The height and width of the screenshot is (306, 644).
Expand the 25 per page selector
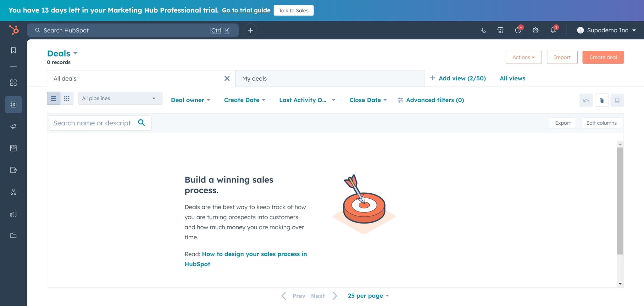coord(368,296)
